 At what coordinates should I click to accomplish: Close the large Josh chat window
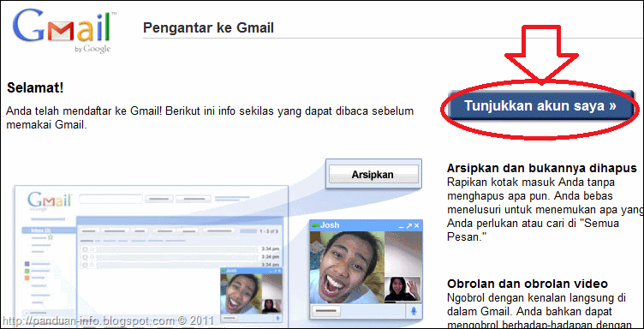[x=417, y=226]
